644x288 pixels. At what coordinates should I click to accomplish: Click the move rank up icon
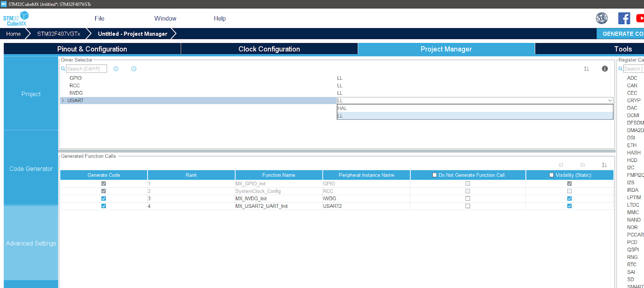click(561, 165)
